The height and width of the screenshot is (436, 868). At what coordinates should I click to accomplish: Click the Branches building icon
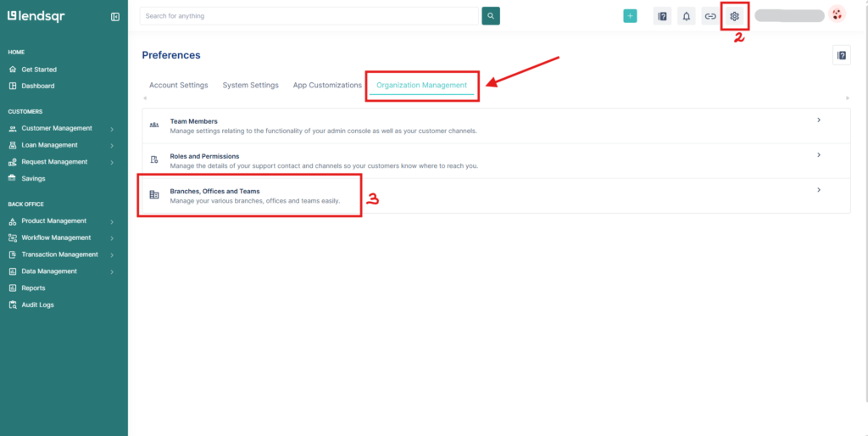pyautogui.click(x=154, y=194)
